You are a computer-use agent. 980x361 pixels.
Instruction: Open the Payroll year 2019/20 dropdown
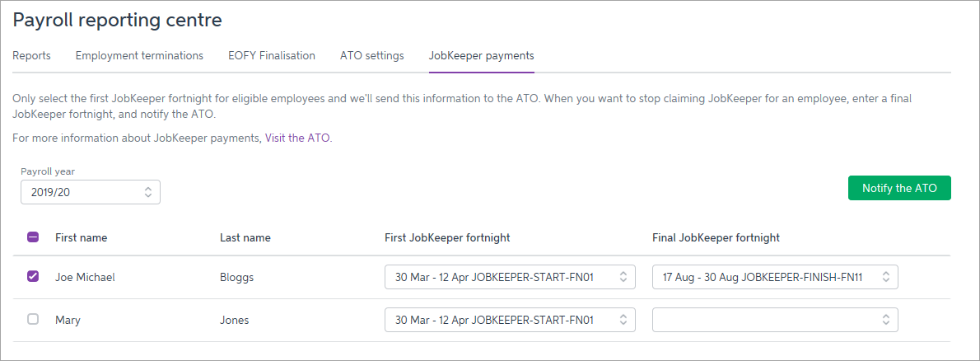click(91, 192)
